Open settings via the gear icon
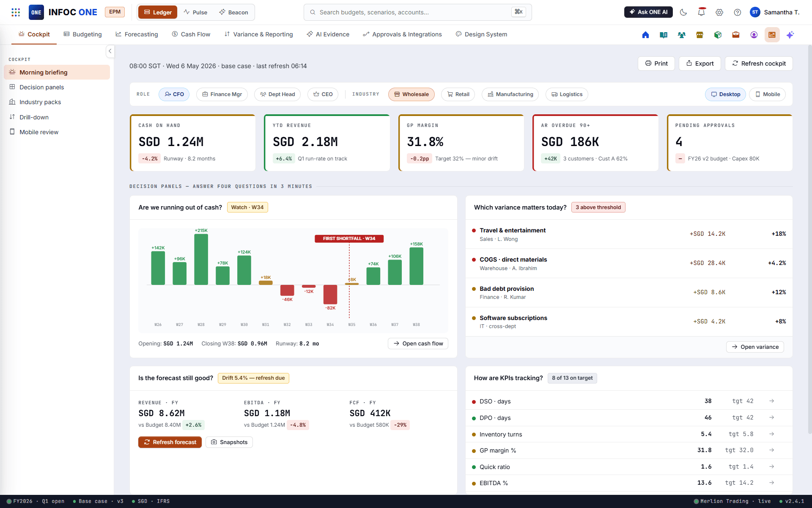 (x=719, y=12)
